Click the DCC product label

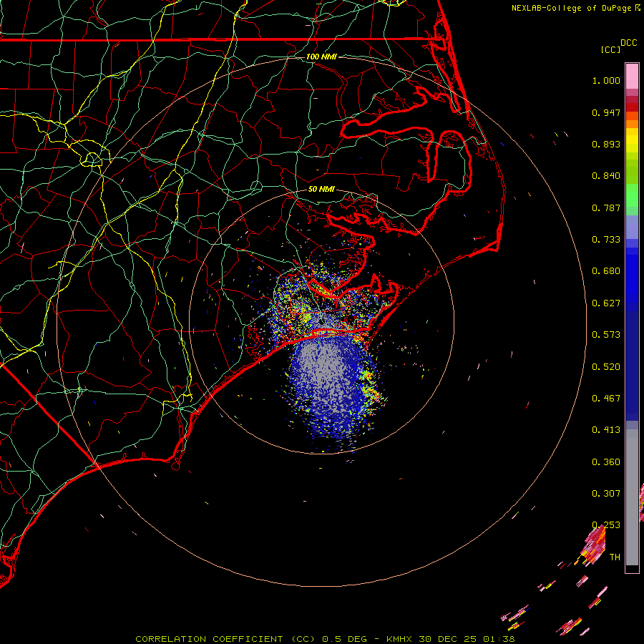pyautogui.click(x=628, y=43)
